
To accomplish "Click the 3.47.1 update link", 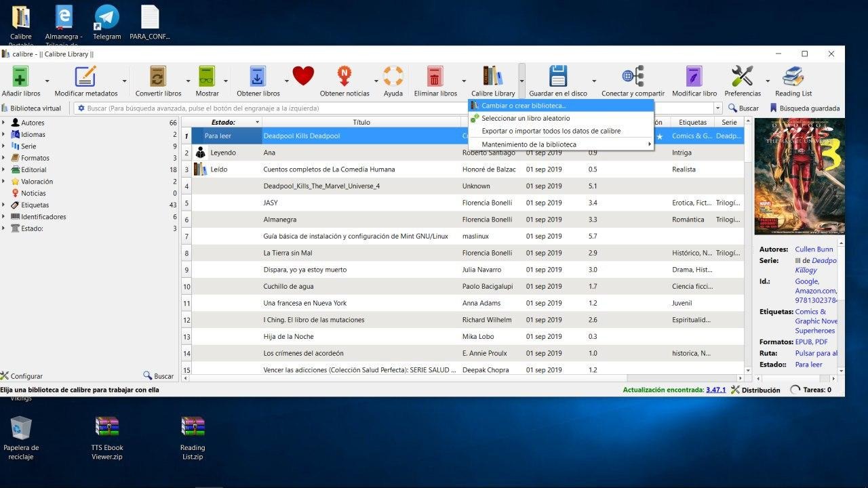I will 715,390.
